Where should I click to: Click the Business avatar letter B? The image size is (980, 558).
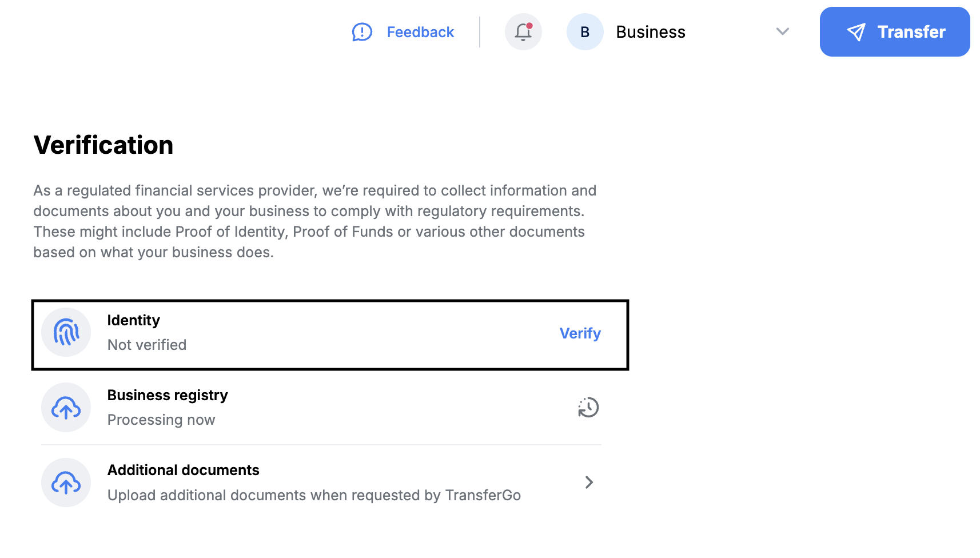pyautogui.click(x=585, y=32)
